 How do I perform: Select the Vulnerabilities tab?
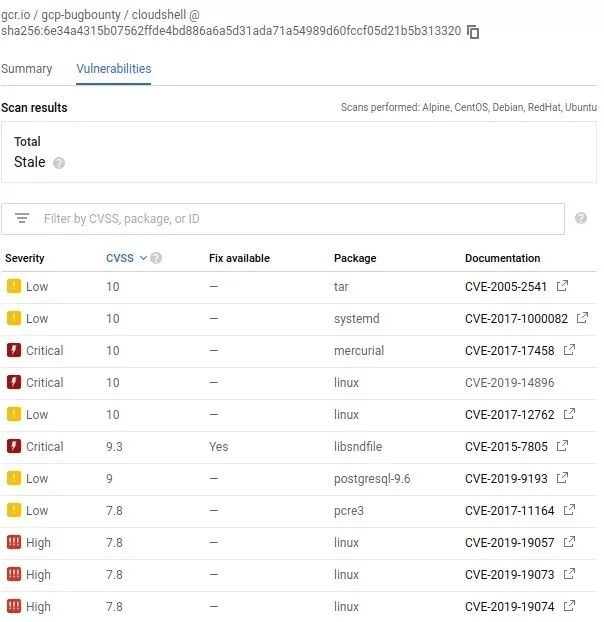click(113, 69)
